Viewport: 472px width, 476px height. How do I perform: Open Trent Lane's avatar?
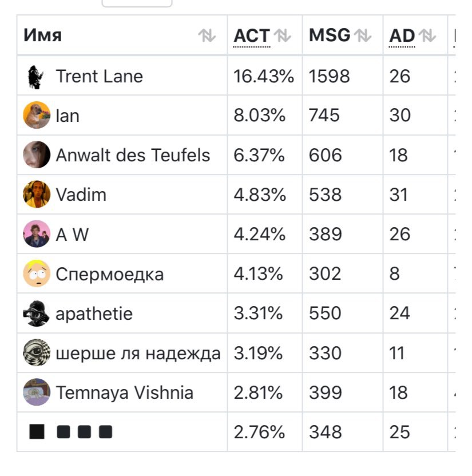click(36, 77)
